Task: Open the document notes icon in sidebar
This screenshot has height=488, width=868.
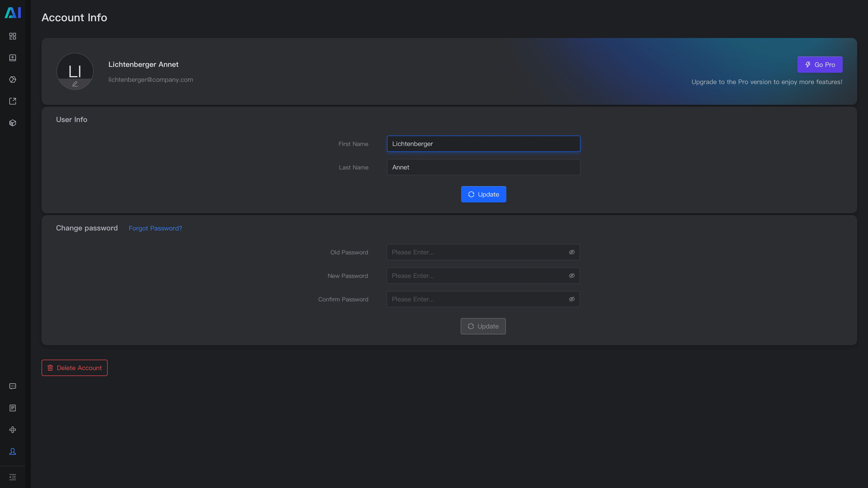Action: pos(12,408)
